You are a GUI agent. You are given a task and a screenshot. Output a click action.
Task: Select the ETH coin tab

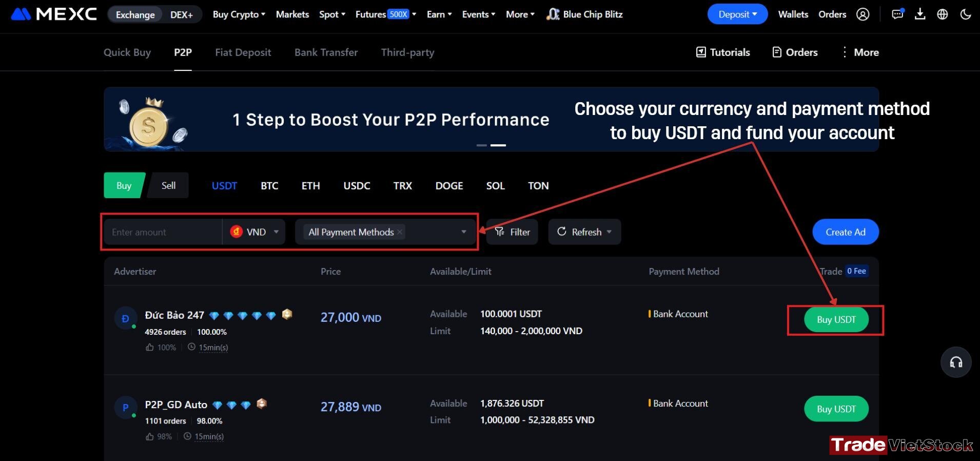pos(311,185)
